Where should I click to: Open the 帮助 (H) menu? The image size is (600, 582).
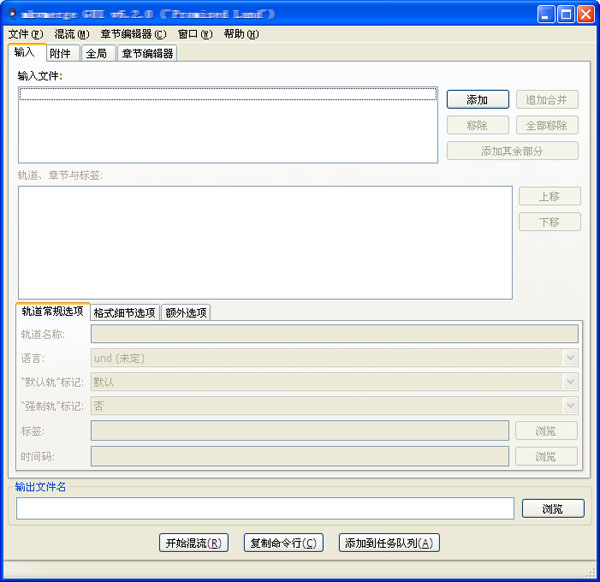pos(241,34)
